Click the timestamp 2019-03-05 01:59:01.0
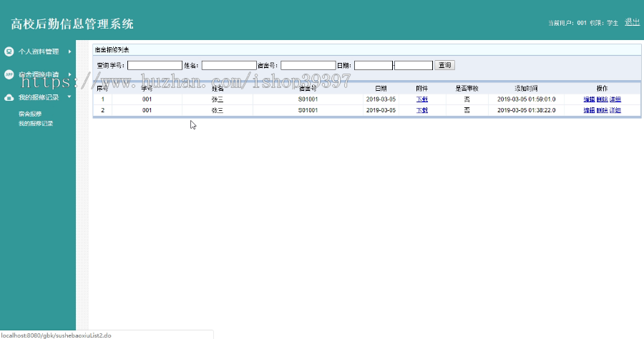Screen dimensions: 644x339 click(x=526, y=99)
